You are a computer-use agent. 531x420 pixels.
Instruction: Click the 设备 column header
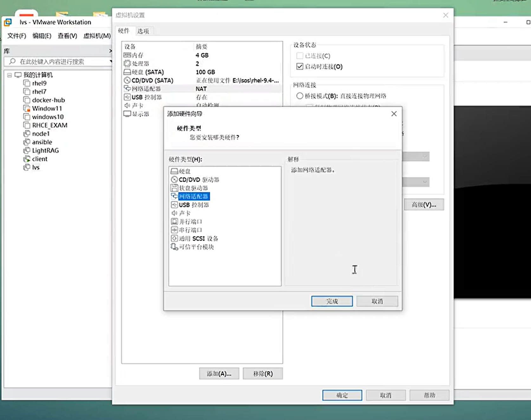[130, 47]
